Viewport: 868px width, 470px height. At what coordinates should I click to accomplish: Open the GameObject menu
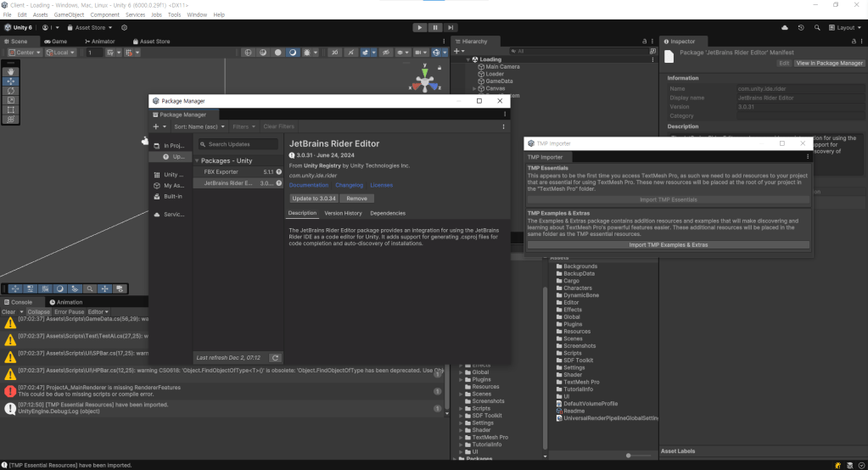[68, 15]
